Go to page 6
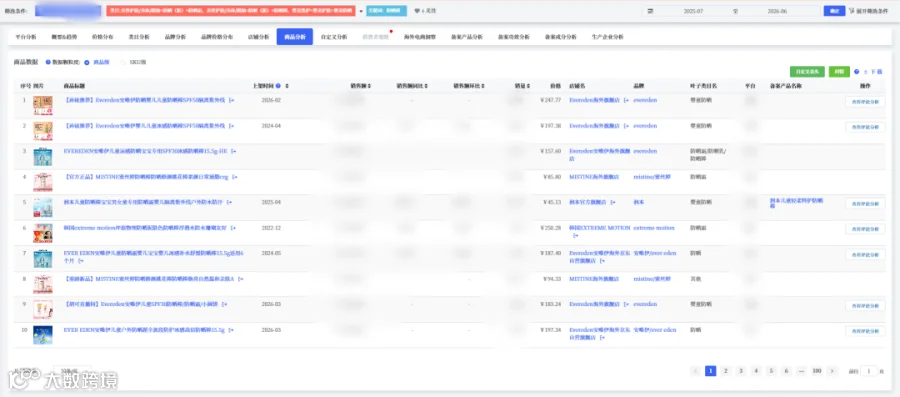Screen dimensions: 900x397 [x=786, y=371]
